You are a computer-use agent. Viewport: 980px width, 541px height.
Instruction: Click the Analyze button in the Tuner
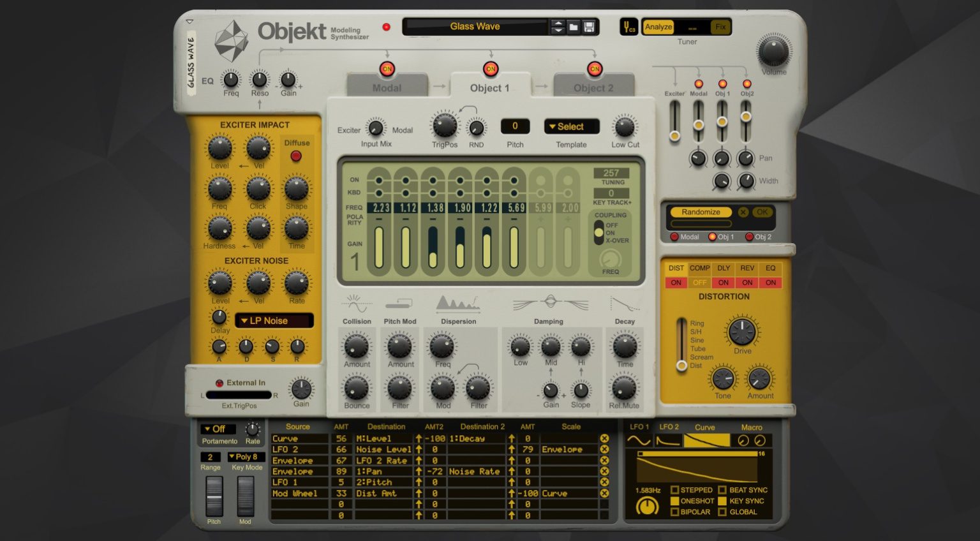point(658,27)
